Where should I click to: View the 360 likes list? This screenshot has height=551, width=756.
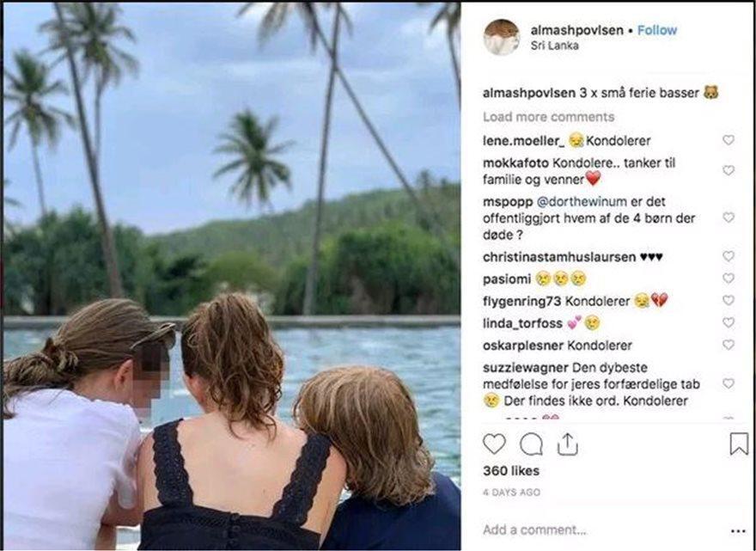[511, 471]
